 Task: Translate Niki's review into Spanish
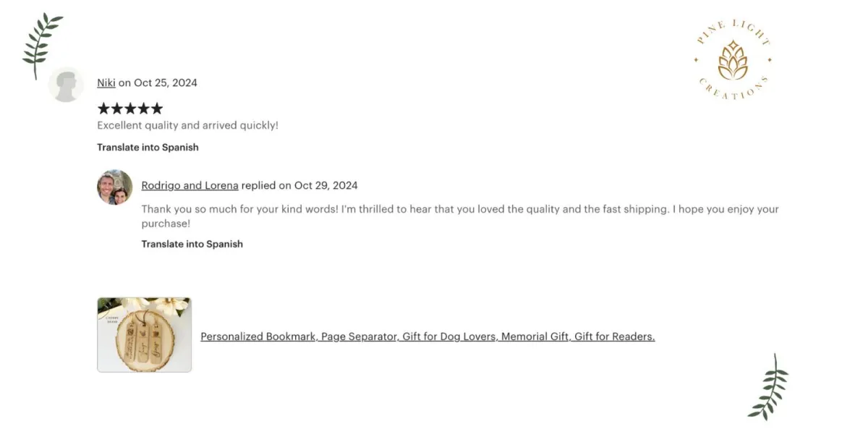[x=148, y=147]
